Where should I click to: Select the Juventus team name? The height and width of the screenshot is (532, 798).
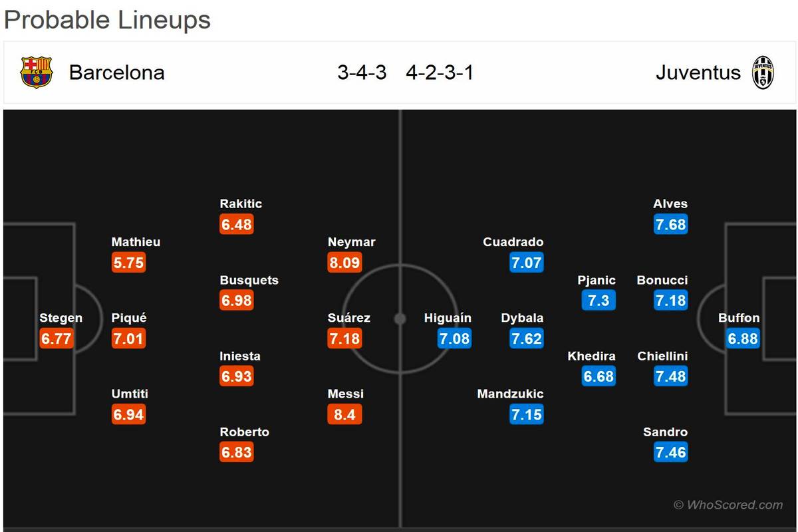(x=698, y=72)
